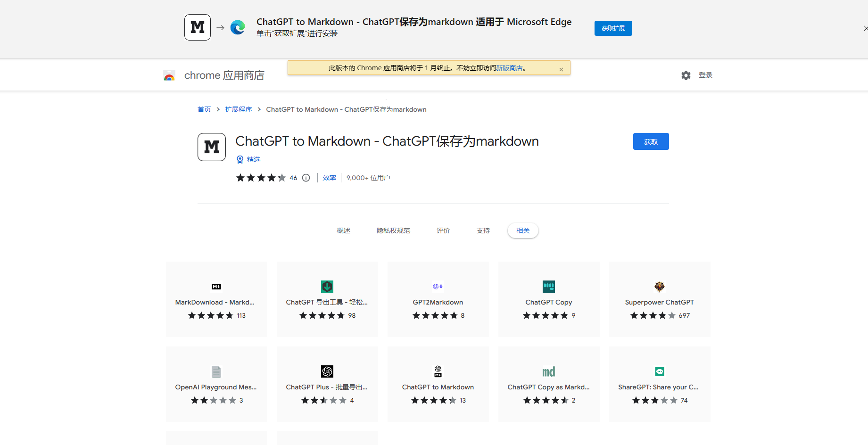Image resolution: width=868 pixels, height=445 pixels.
Task: Click the Markdown M icon in the banner
Action: (198, 27)
